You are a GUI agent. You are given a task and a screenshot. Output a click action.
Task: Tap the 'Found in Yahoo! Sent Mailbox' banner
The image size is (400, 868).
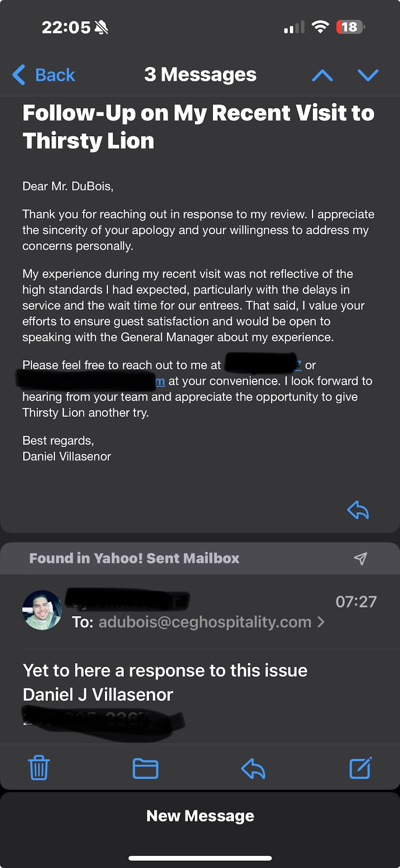134,558
